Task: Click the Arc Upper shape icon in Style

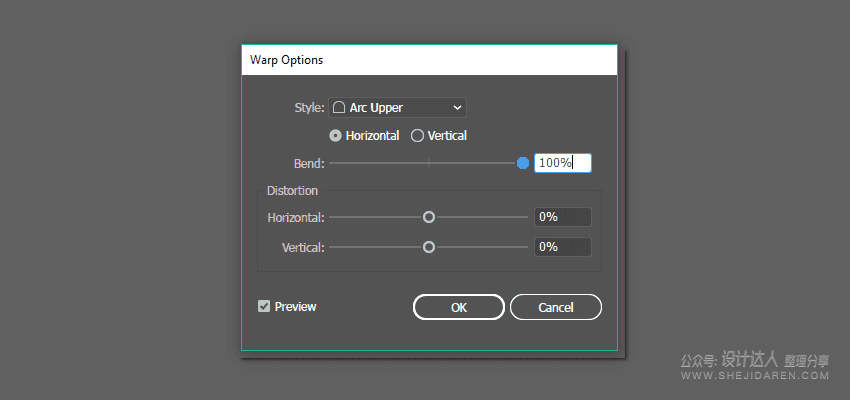Action: [339, 108]
